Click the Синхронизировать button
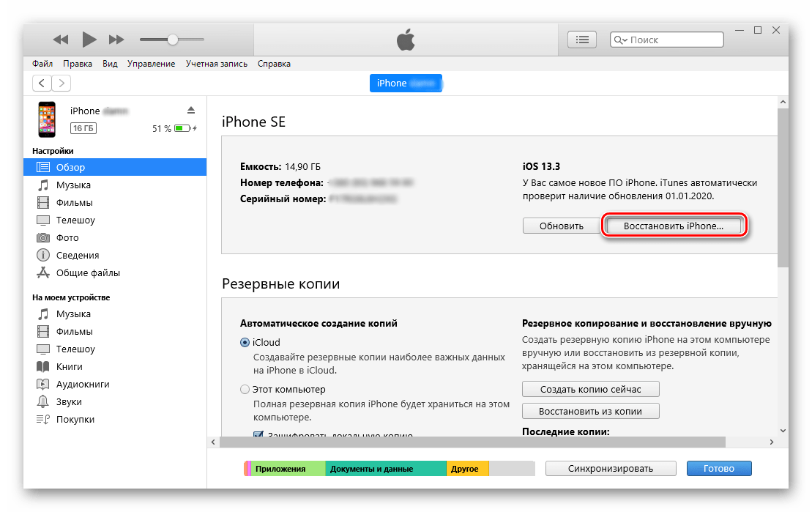 [610, 469]
